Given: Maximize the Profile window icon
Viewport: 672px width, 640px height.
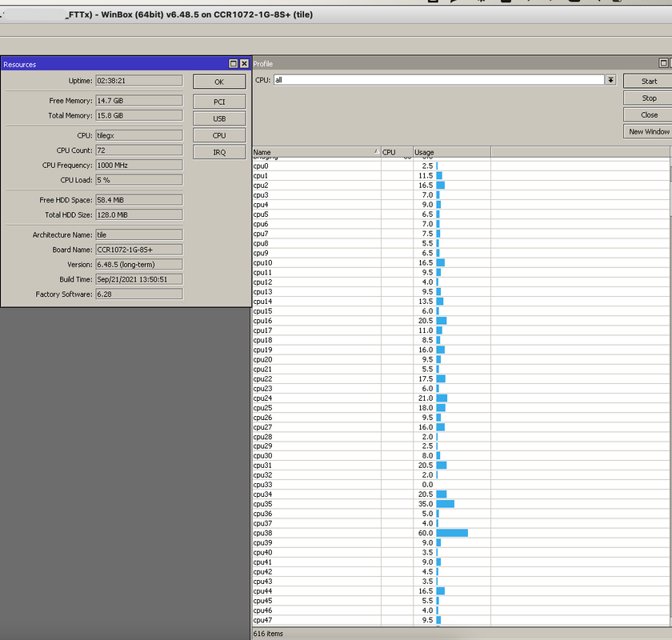Looking at the screenshot, I should 663,63.
